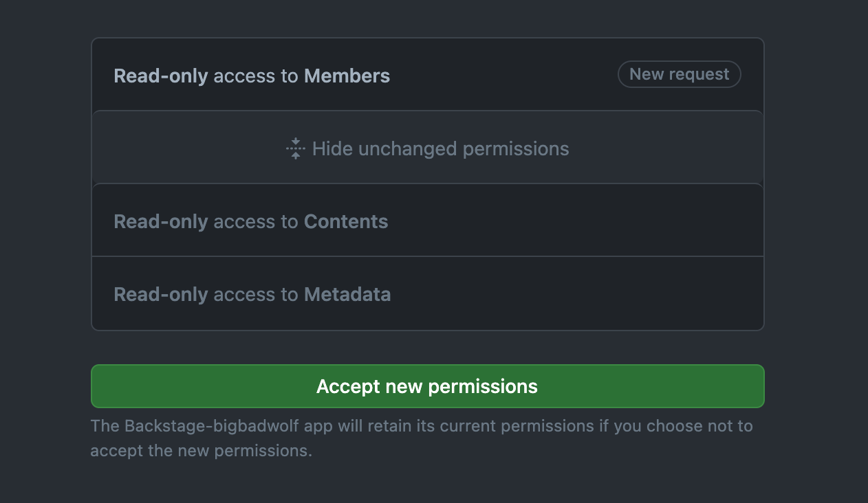This screenshot has height=503, width=868.
Task: Collapse the unchanged permissions list
Action: (428, 148)
